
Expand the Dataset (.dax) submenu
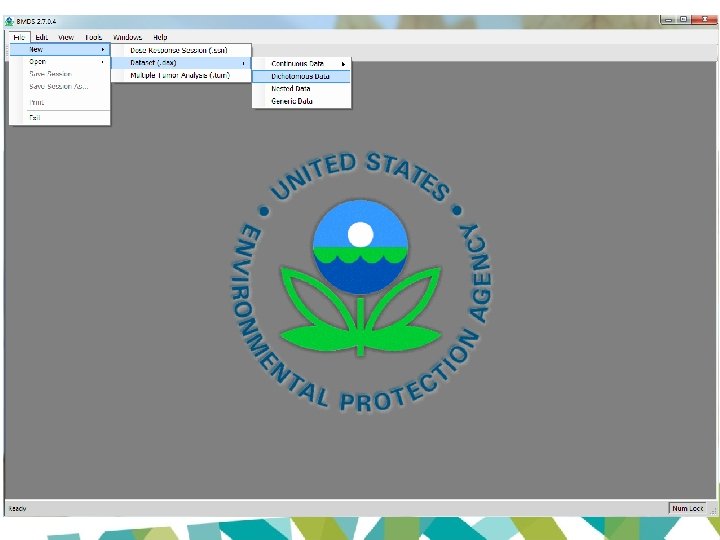pyautogui.click(x=181, y=63)
